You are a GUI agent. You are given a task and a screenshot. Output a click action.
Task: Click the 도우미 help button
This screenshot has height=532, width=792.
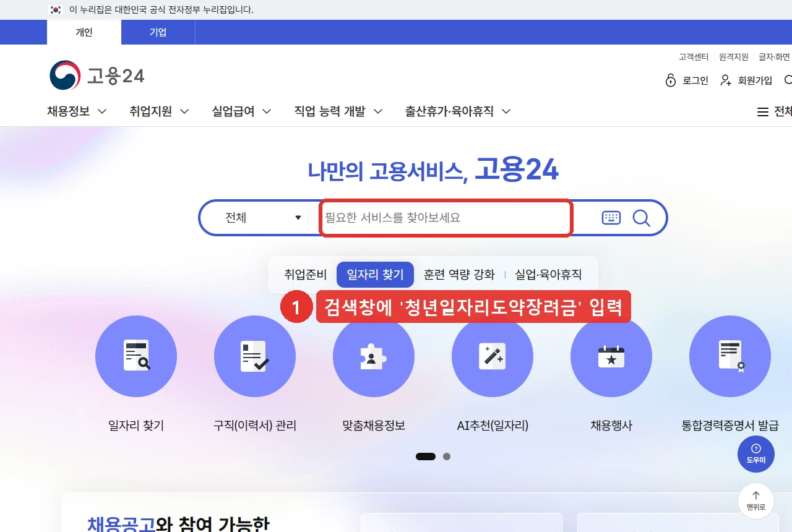(756, 454)
